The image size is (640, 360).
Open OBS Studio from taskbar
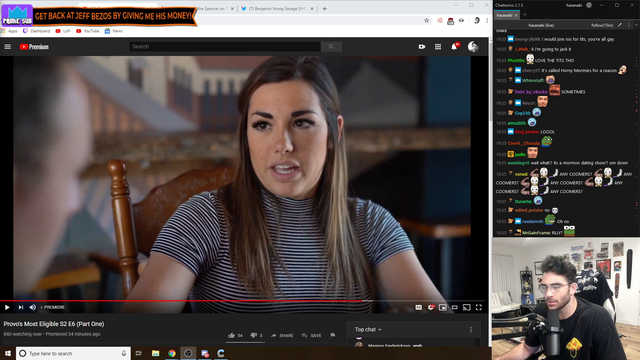pyautogui.click(x=188, y=353)
